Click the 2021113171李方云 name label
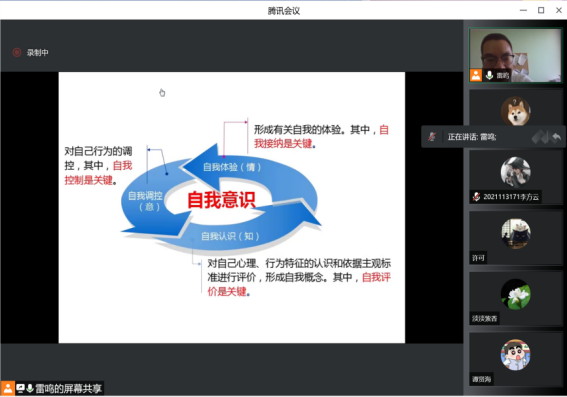 [x=511, y=197]
